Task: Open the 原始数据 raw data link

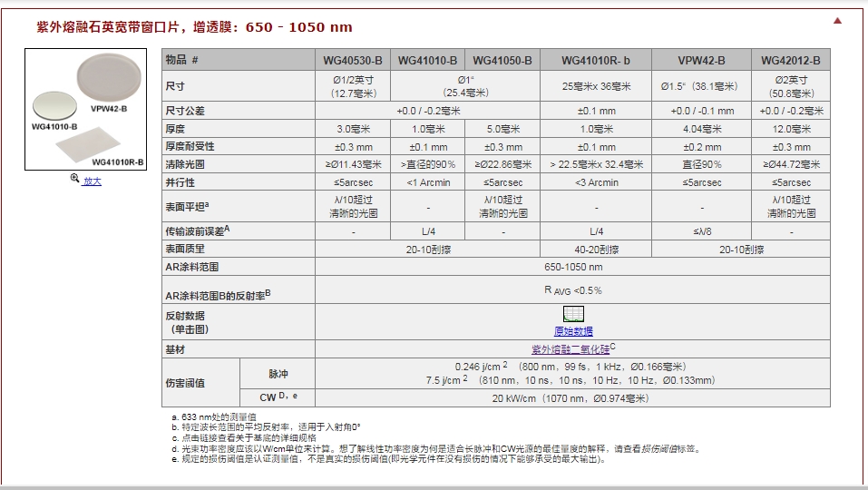Action: (573, 331)
